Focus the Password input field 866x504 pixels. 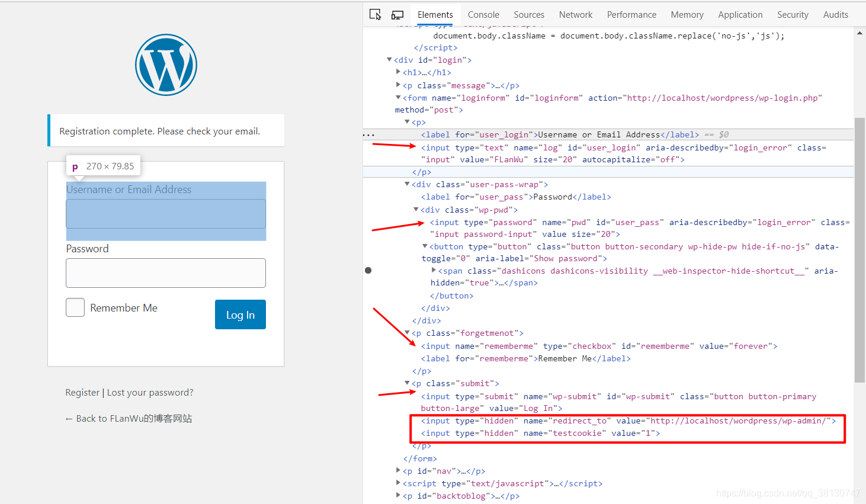point(166,273)
